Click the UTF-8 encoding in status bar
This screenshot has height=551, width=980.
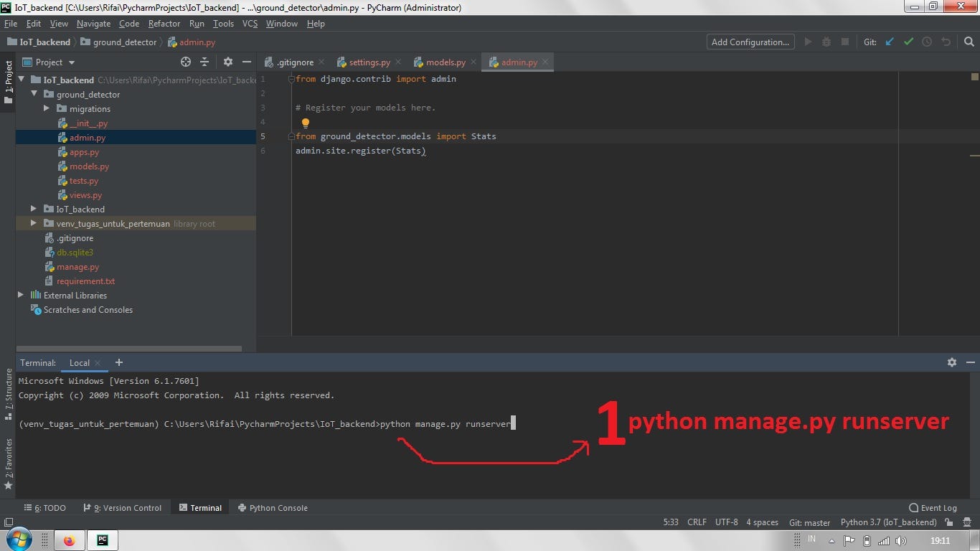[726, 522]
